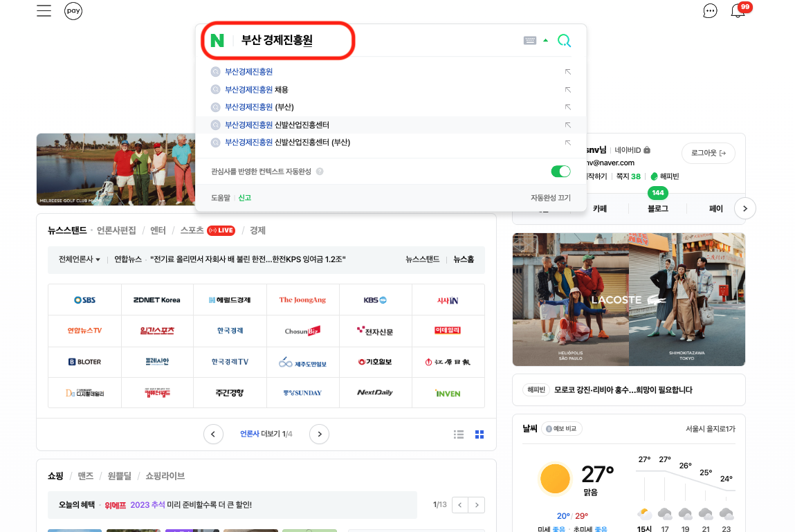Select the virtual keyboard icon in the search bar
Screen dimensions: 795x532
(x=529, y=40)
